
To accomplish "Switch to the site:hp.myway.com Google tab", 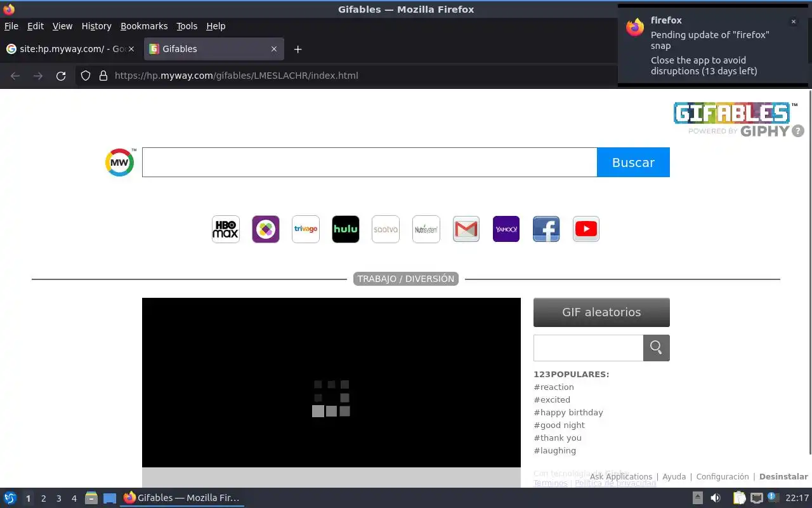I will tap(71, 49).
